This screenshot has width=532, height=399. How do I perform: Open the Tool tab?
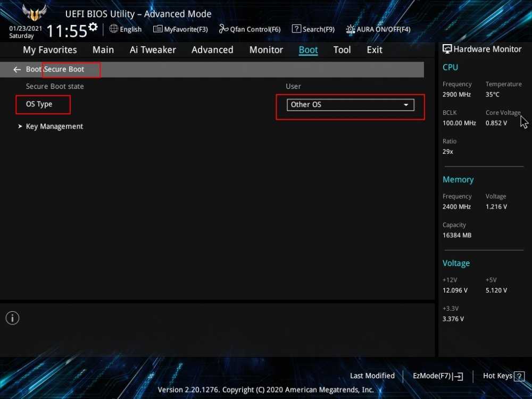coord(342,50)
